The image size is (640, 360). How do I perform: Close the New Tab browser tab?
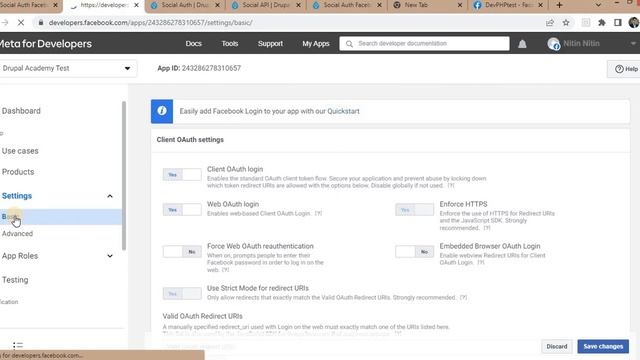coord(460,5)
